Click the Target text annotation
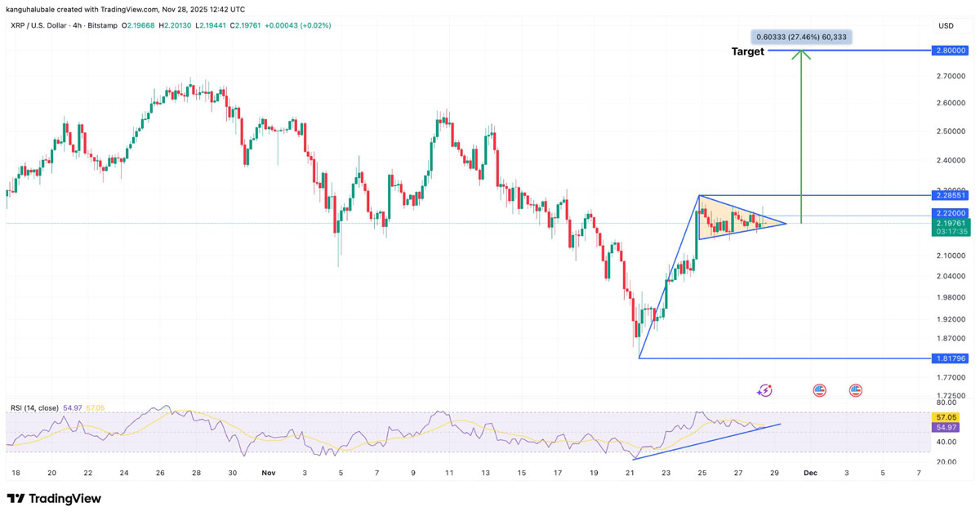This screenshot has width=980, height=516. click(746, 51)
